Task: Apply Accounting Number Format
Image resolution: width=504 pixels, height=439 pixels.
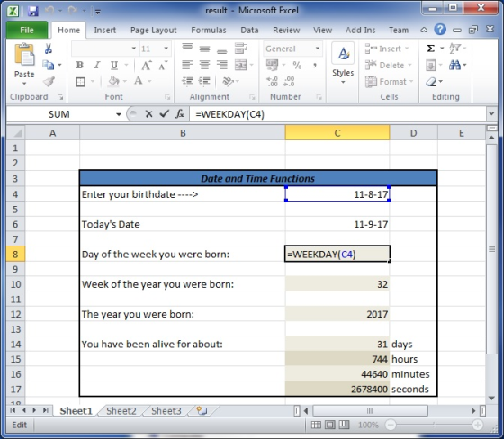Action: pyautogui.click(x=272, y=66)
